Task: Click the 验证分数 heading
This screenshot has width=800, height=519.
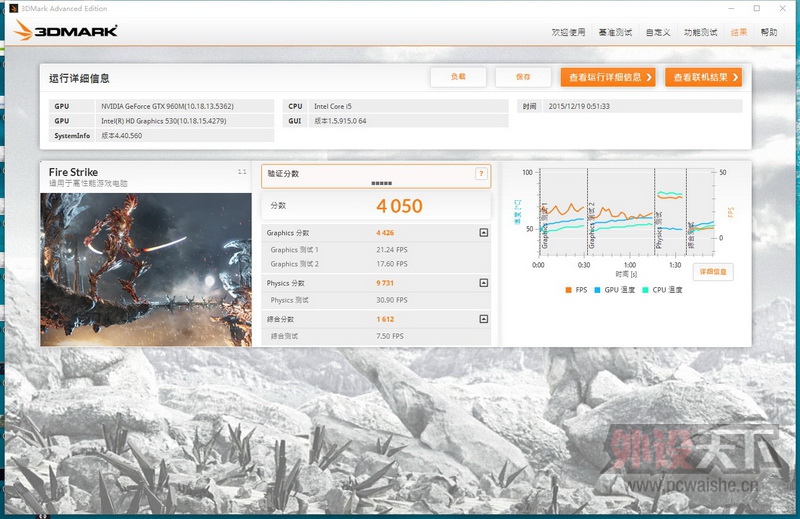Action: [x=283, y=174]
